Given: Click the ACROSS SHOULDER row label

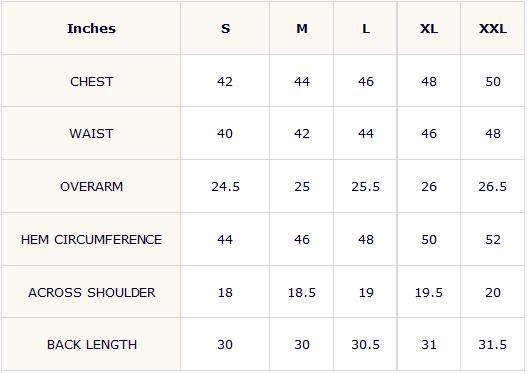Looking at the screenshot, I should click(x=91, y=292).
